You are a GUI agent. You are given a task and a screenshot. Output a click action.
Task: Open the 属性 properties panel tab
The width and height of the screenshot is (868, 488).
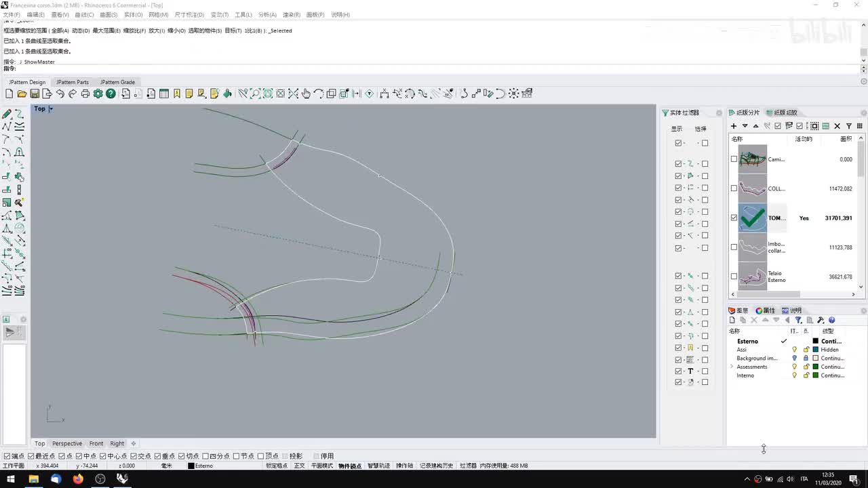point(765,310)
